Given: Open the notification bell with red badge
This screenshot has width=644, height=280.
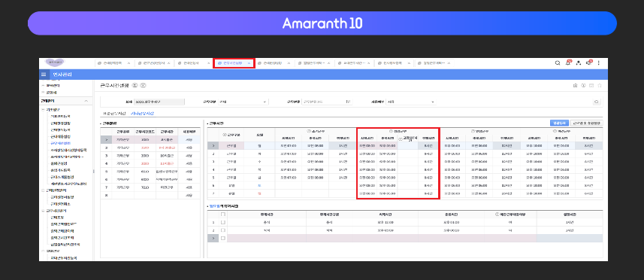Looking at the screenshot, I should coord(568,63).
